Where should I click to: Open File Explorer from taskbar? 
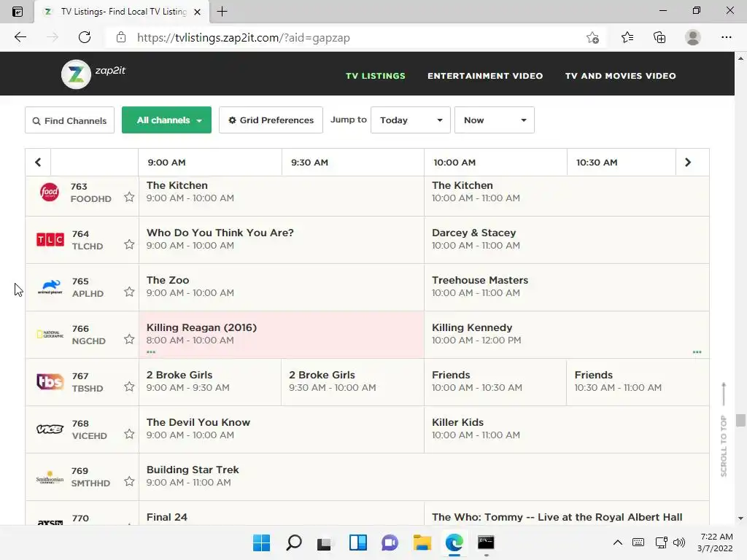point(422,542)
